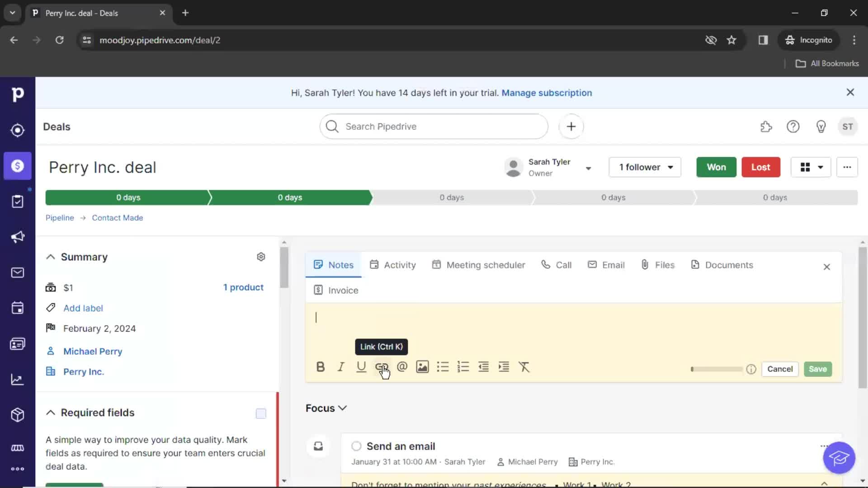
Task: Toggle the bulleted list icon
Action: [443, 366]
